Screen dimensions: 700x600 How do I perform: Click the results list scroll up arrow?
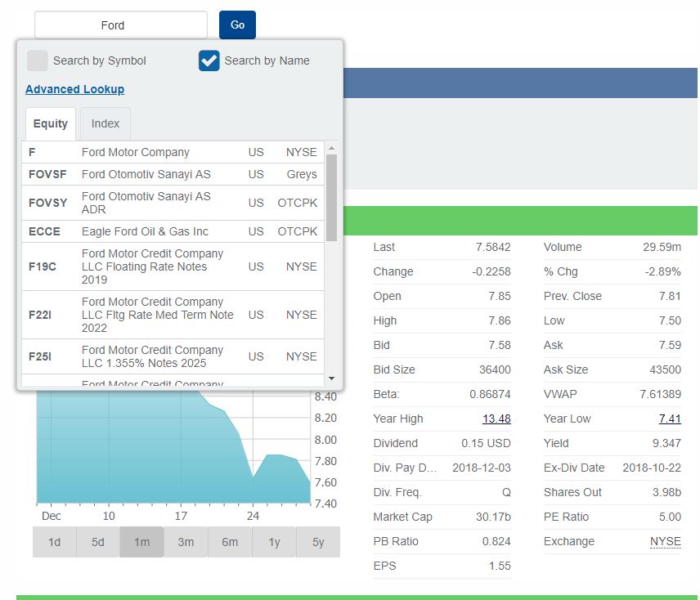click(331, 148)
